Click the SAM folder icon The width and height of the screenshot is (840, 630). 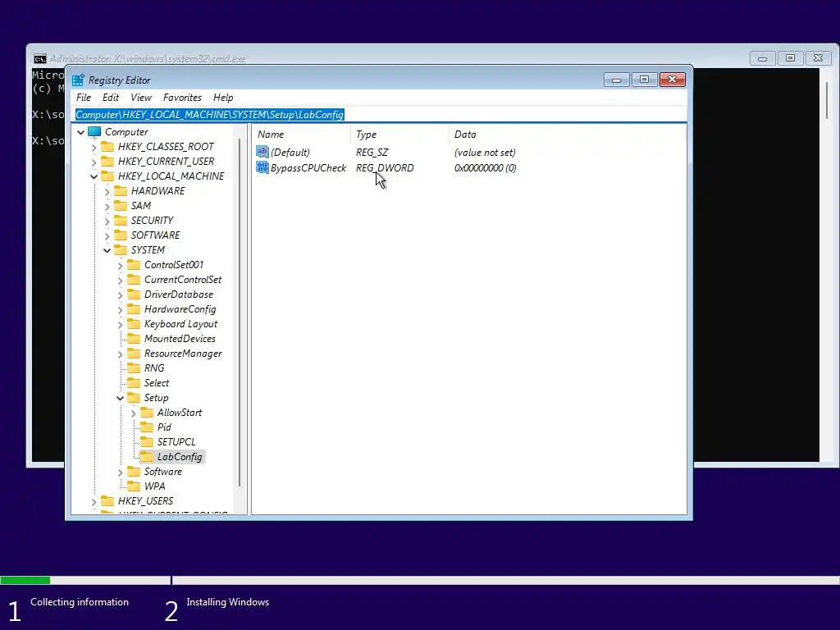pos(121,206)
